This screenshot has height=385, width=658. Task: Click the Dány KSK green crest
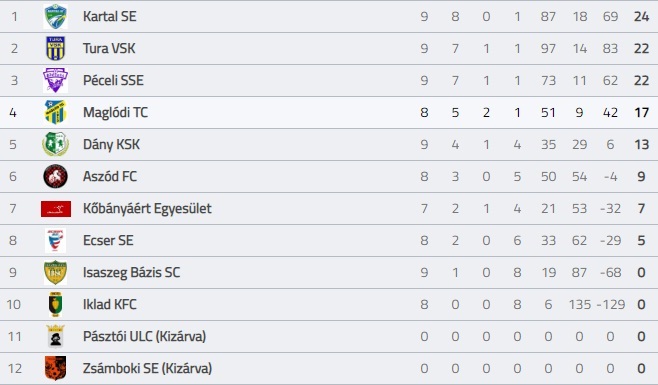tap(55, 144)
